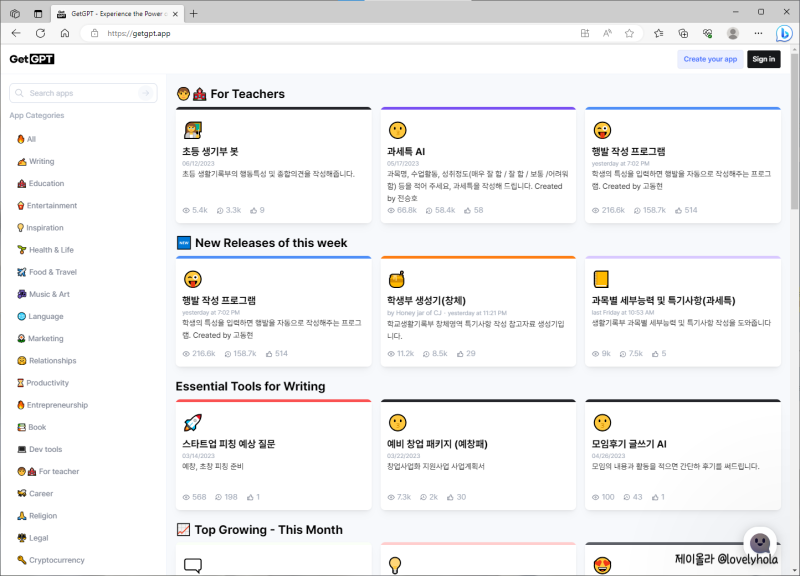The image size is (800, 576).
Task: Click the browser back arrow
Action: pyautogui.click(x=16, y=33)
